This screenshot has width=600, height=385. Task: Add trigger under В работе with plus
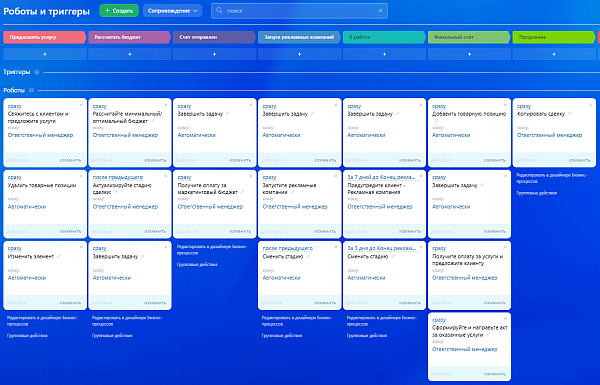[x=385, y=54]
